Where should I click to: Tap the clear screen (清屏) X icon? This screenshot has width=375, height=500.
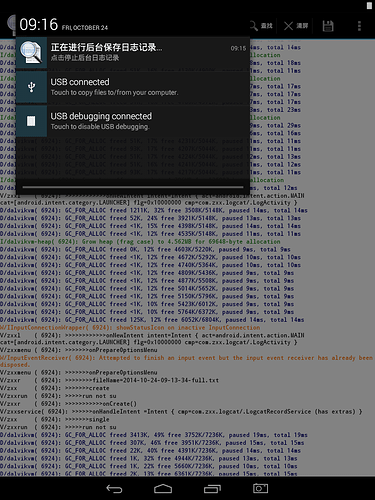pyautogui.click(x=288, y=26)
